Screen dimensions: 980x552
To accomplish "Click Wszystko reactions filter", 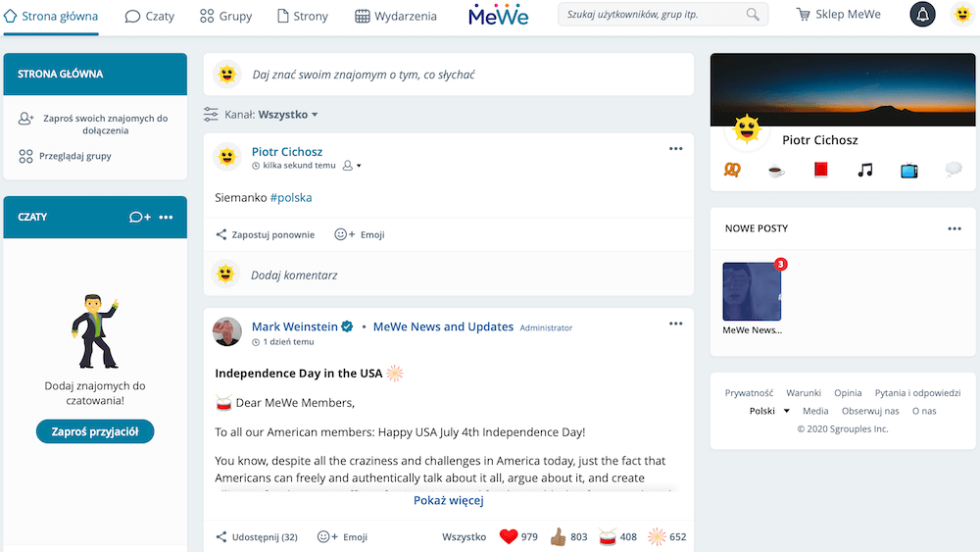I will (x=464, y=537).
